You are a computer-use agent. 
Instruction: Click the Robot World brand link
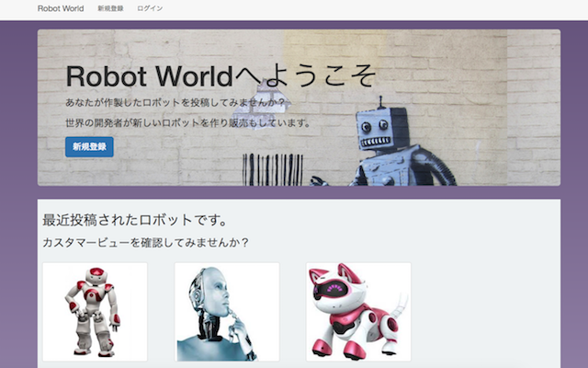pyautogui.click(x=61, y=8)
